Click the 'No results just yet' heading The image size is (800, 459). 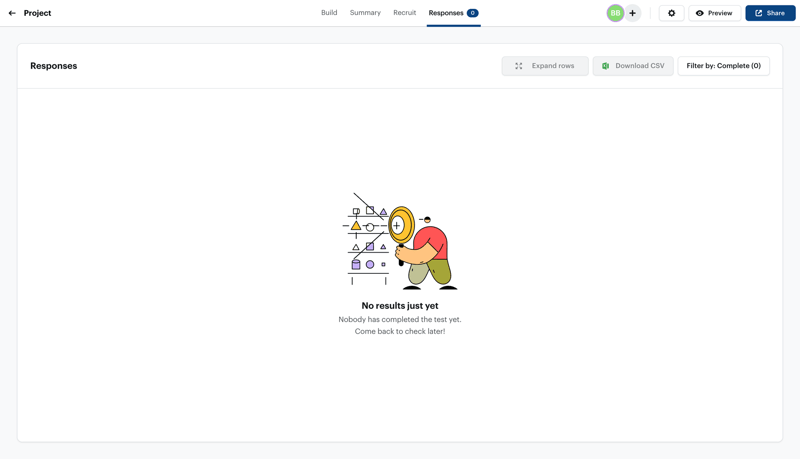[400, 306]
